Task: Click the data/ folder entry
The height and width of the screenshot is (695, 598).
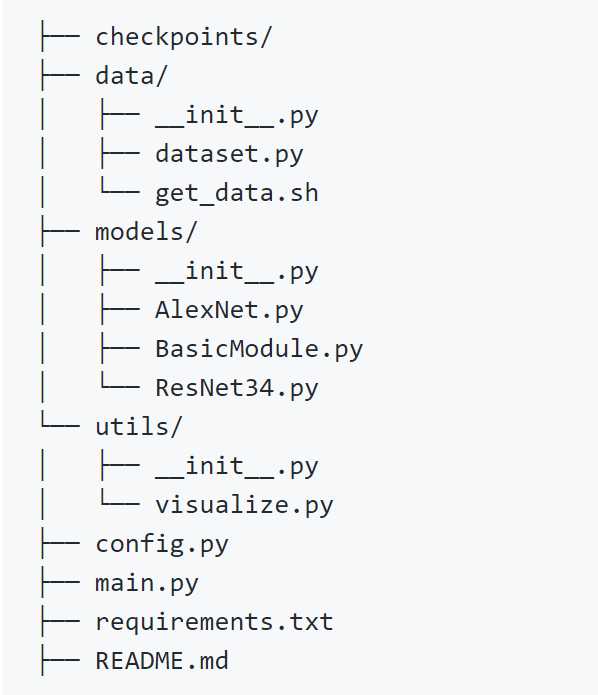Action: pyautogui.click(x=131, y=75)
